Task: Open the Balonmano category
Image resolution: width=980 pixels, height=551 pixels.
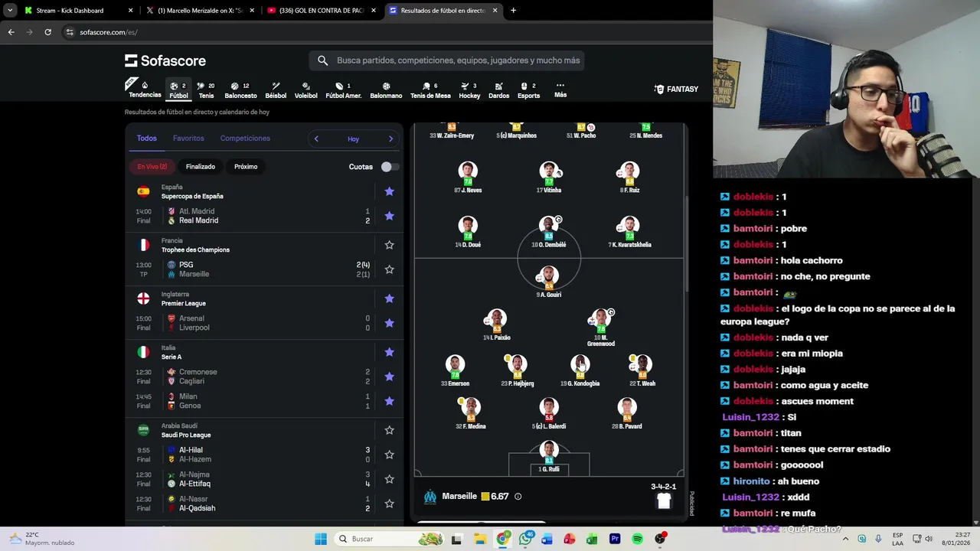Action: tap(386, 90)
